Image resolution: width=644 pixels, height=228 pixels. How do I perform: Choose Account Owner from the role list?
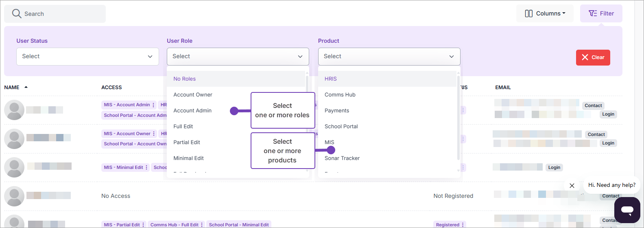click(193, 95)
